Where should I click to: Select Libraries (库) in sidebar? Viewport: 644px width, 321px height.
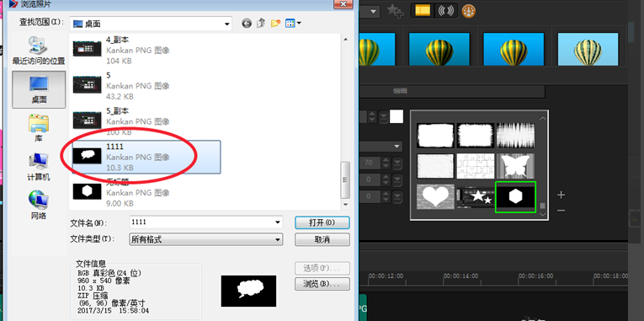pos(39,128)
